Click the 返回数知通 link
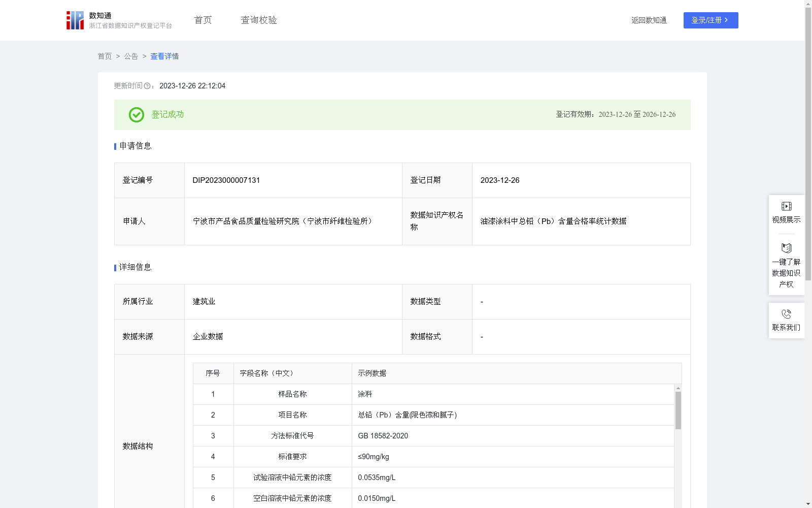The width and height of the screenshot is (812, 508). click(649, 20)
